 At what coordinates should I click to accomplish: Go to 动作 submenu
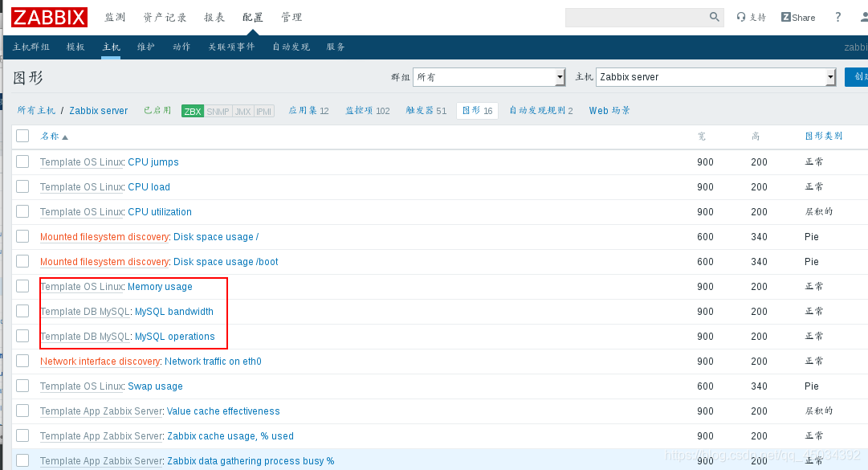click(181, 47)
